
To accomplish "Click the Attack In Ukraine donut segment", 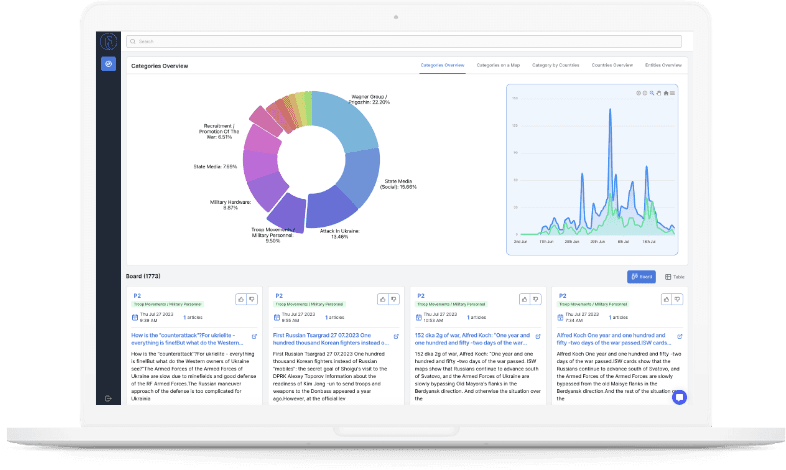I will (x=328, y=208).
